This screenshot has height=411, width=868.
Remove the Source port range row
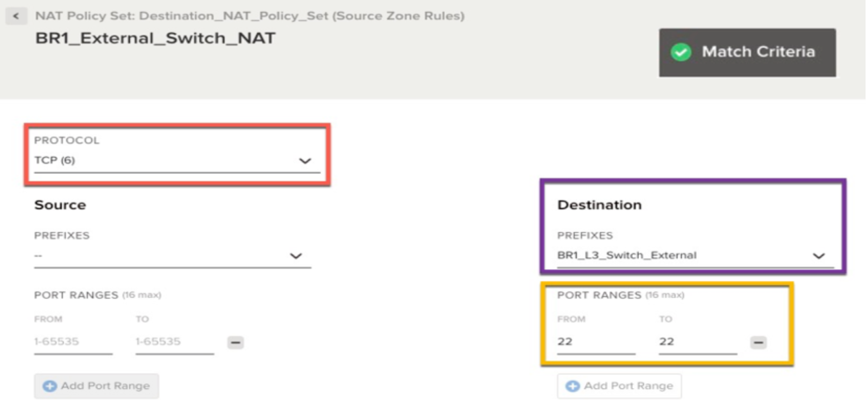[x=235, y=342]
